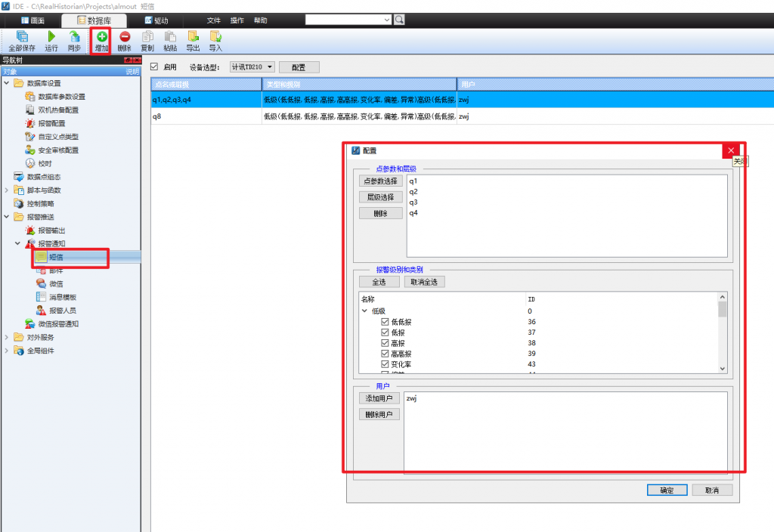
Task: Collapse 报警通知 tree node
Action: (18, 243)
